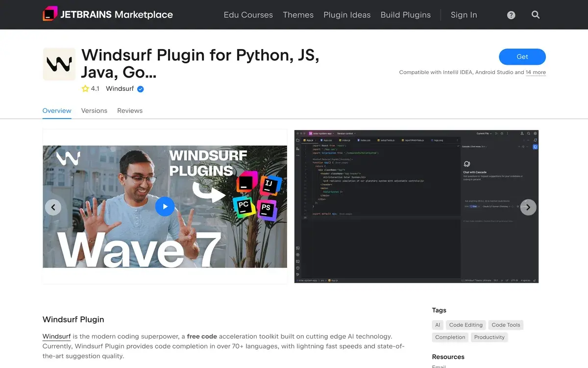Select the Completion tag

(x=450, y=337)
